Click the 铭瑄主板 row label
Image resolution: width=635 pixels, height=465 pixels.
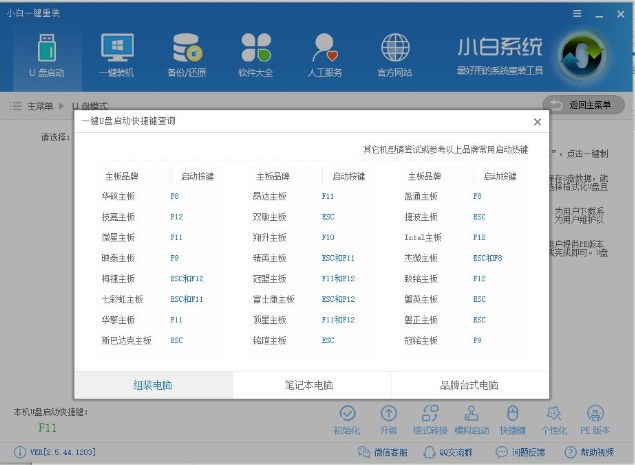pos(270,341)
